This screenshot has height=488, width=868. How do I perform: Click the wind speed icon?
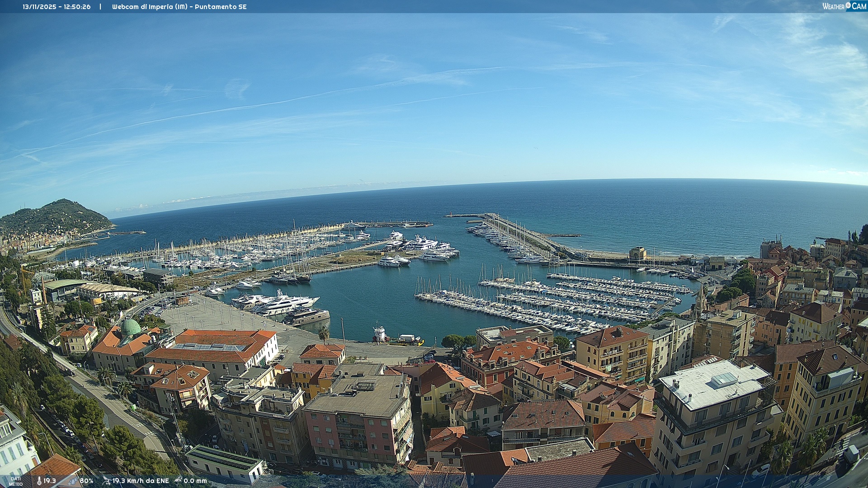[106, 481]
